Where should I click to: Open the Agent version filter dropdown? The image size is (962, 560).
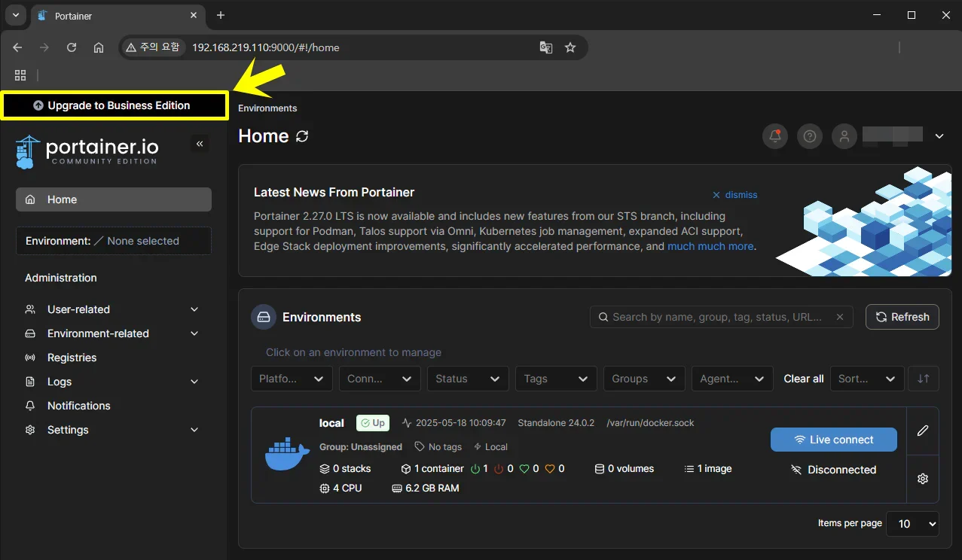pyautogui.click(x=732, y=379)
